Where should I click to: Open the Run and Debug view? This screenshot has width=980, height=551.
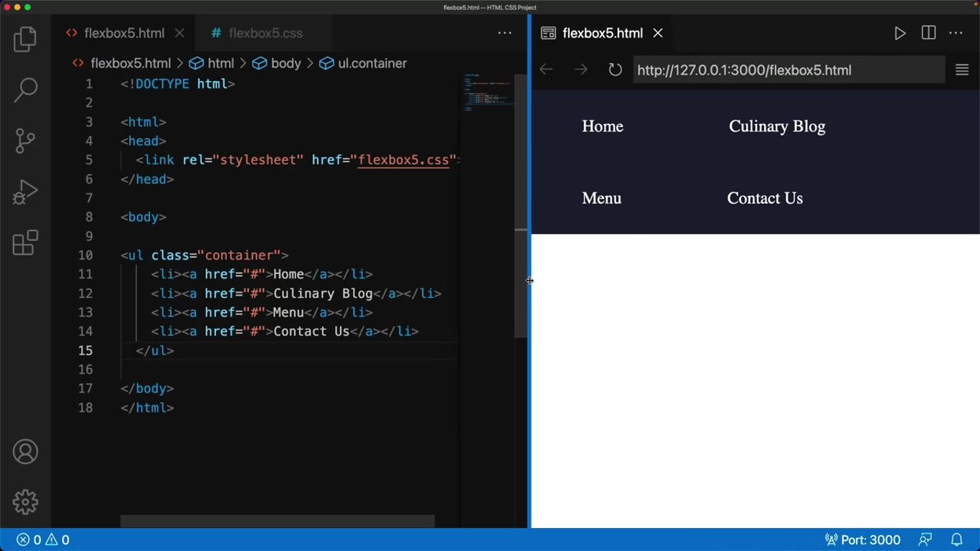(25, 192)
